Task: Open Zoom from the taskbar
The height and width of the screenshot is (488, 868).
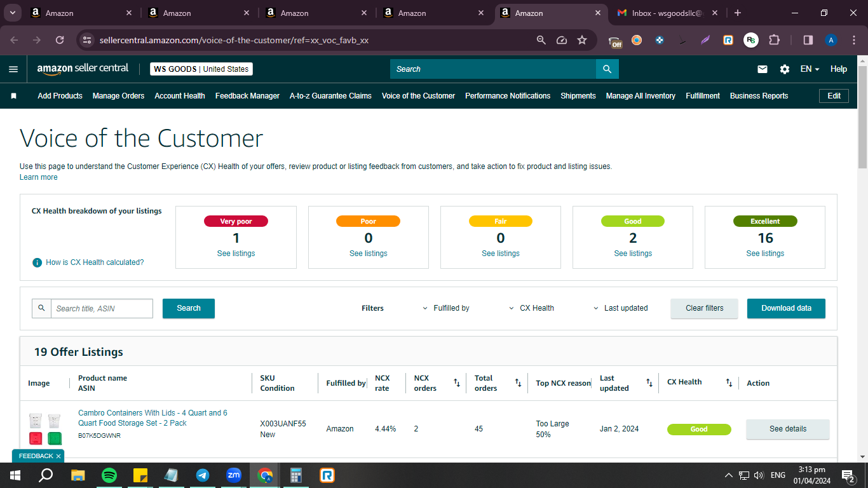Action: pyautogui.click(x=234, y=475)
